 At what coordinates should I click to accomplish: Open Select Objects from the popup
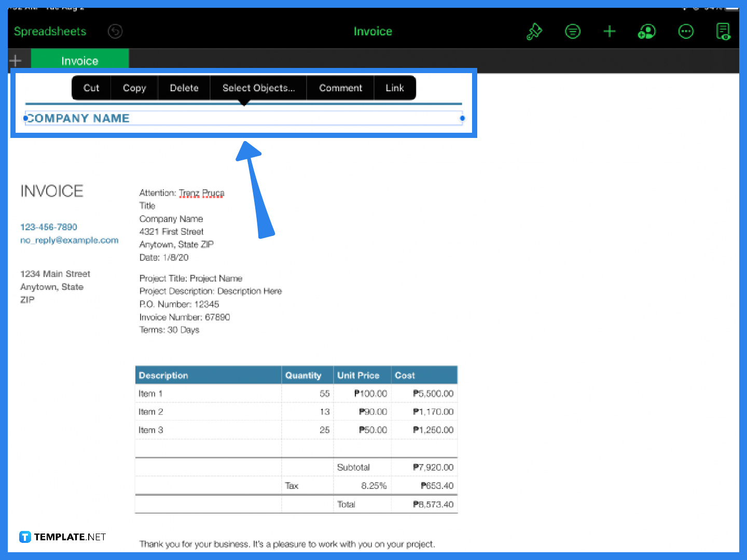coord(258,88)
